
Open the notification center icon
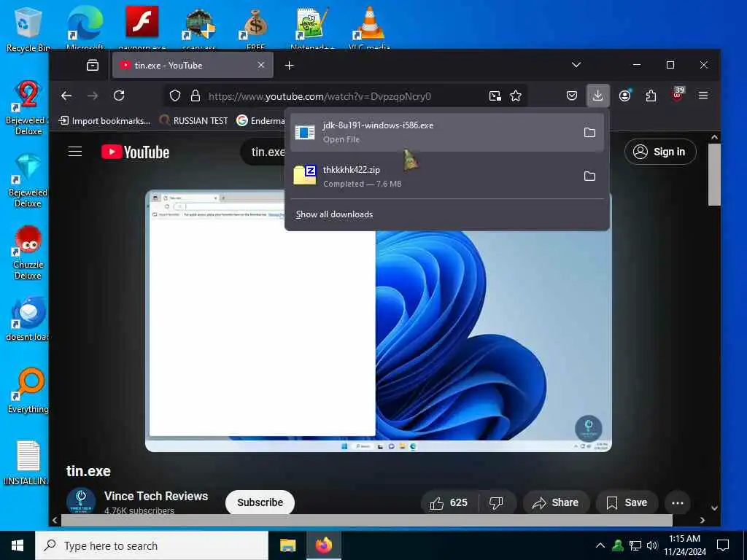723,545
